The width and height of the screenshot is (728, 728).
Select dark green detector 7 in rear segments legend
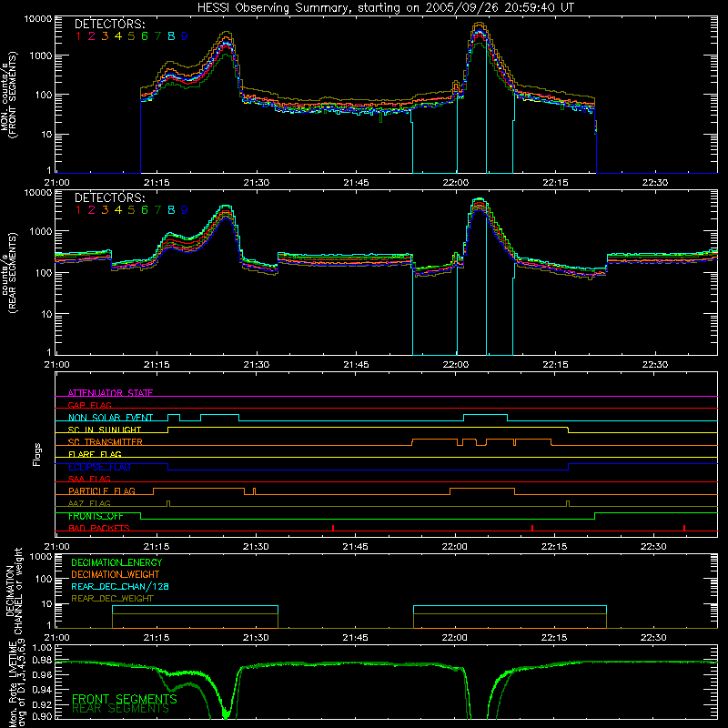157,210
